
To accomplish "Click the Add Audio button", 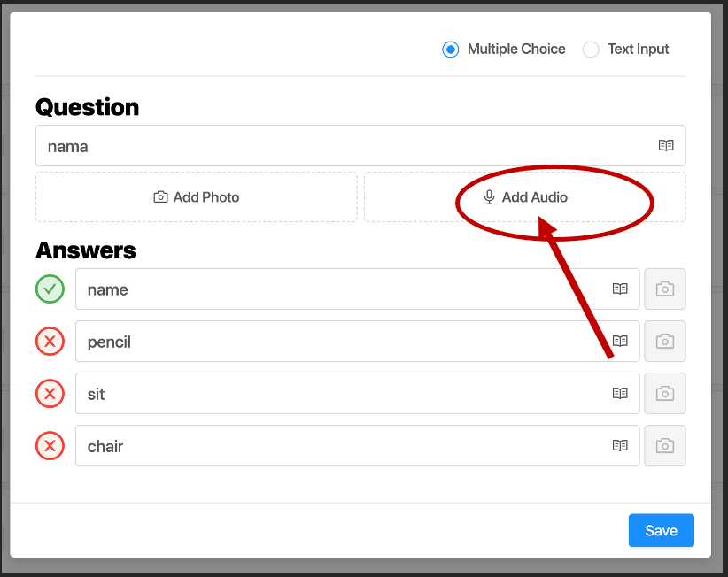I will tap(525, 197).
